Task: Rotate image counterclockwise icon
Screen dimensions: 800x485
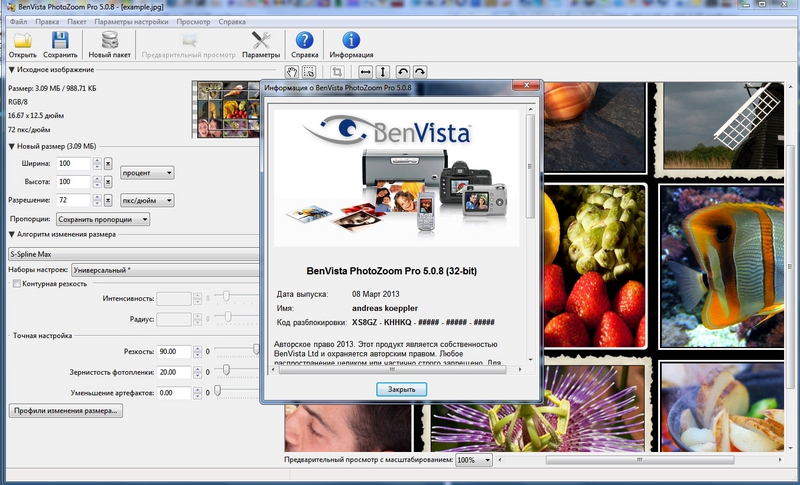Action: click(403, 72)
